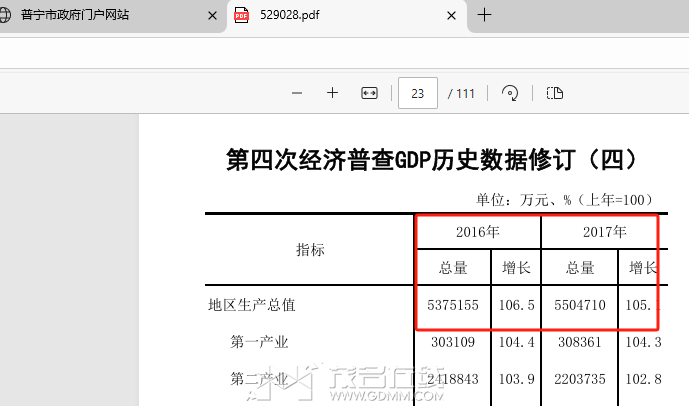This screenshot has height=406, width=689.
Task: Click the PDF file icon on 529028.pdf tab
Action: coord(241,16)
